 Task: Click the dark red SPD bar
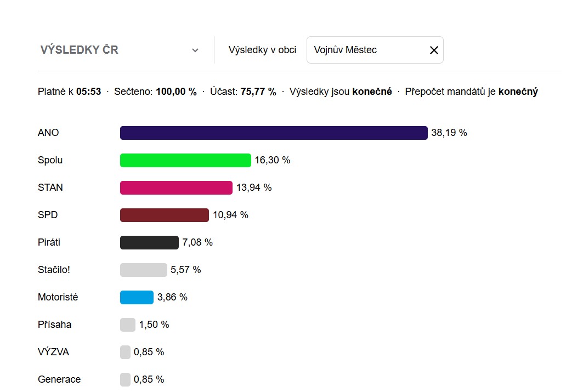165,215
